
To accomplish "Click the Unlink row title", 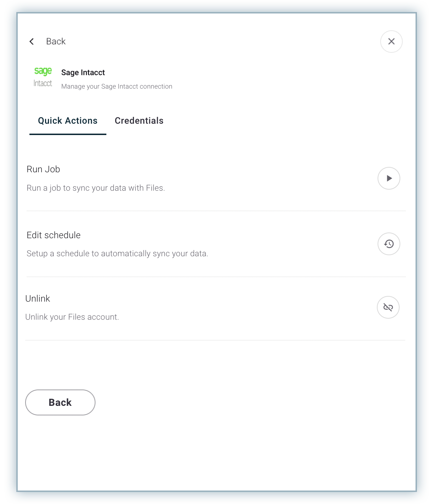I will (38, 299).
